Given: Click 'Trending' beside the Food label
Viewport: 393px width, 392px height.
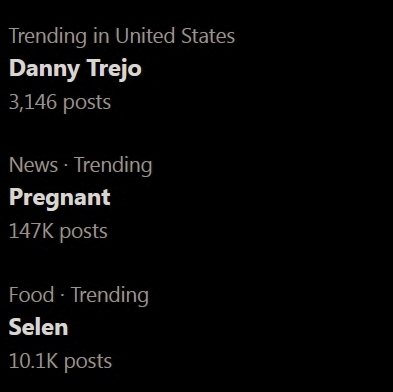Looking at the screenshot, I should pos(110,295).
